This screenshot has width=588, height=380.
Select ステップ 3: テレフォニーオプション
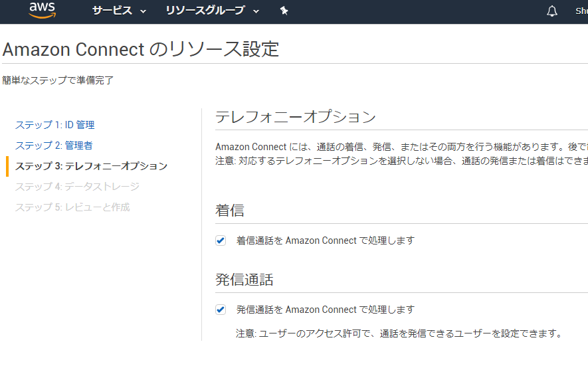coord(91,166)
